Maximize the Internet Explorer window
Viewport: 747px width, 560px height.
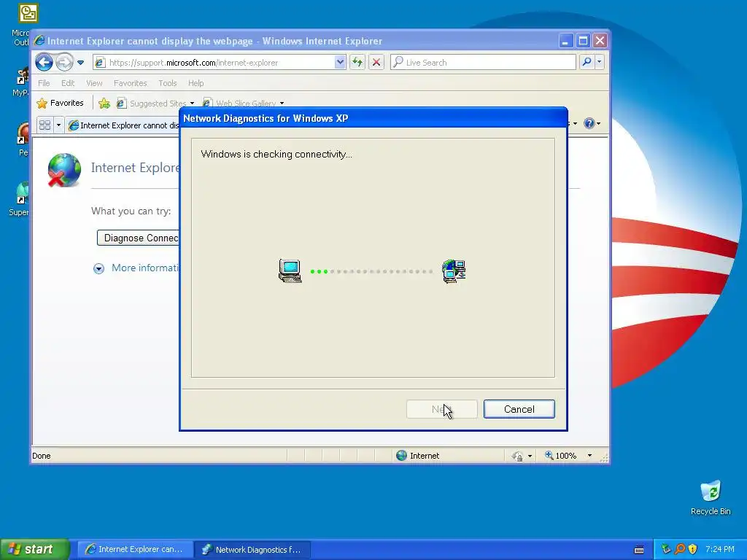[x=583, y=41]
